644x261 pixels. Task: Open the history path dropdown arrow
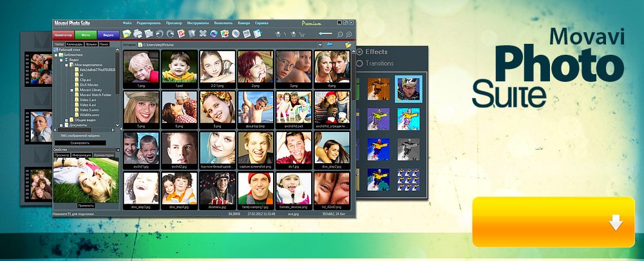(320, 45)
